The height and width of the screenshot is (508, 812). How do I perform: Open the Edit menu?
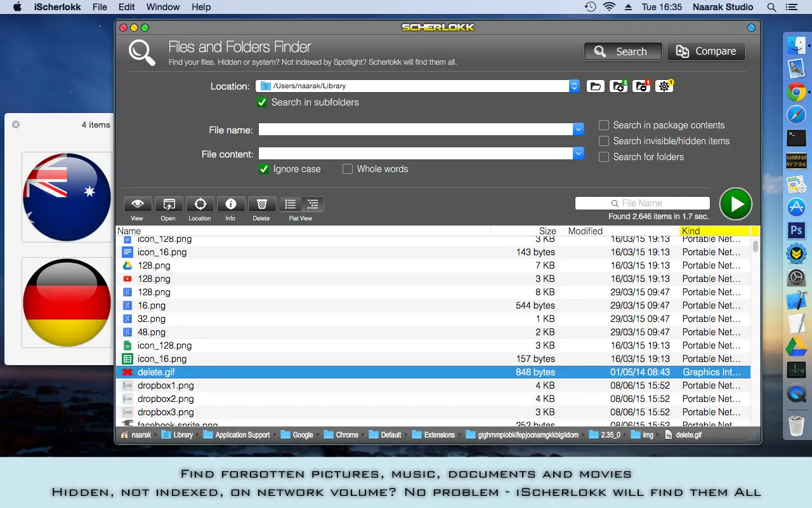tap(127, 7)
